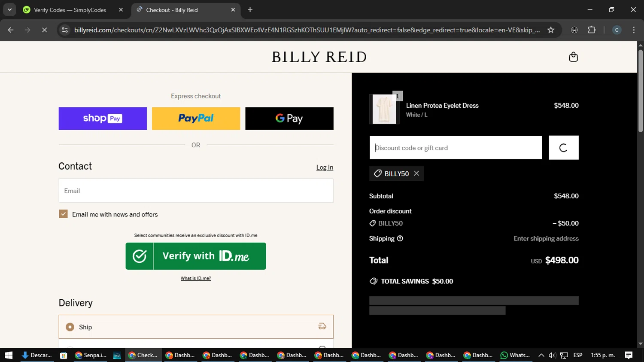
Task: Open the Windows Start menu
Action: coord(9,355)
